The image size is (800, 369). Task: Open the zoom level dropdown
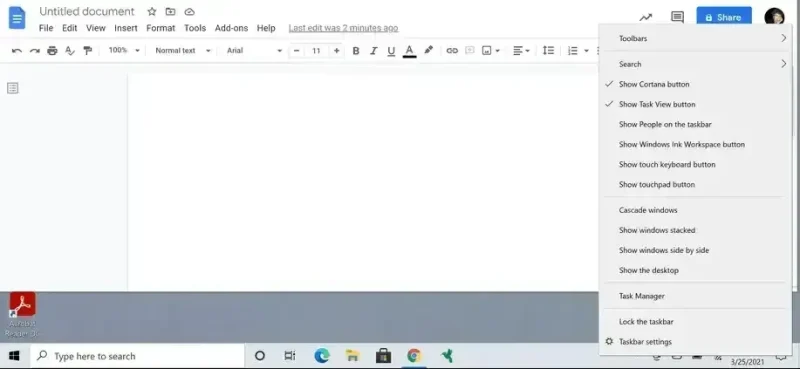(x=124, y=51)
